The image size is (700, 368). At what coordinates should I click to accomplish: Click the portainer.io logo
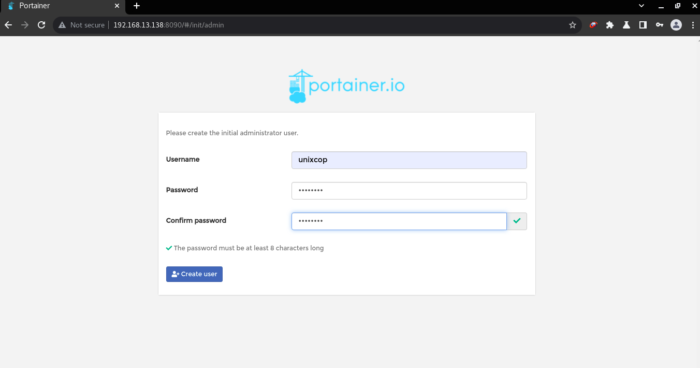[346, 86]
